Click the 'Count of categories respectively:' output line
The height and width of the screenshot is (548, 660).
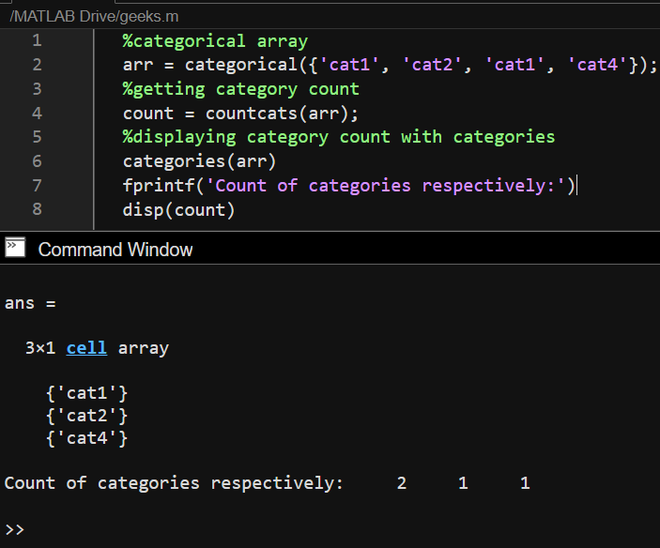point(173,483)
